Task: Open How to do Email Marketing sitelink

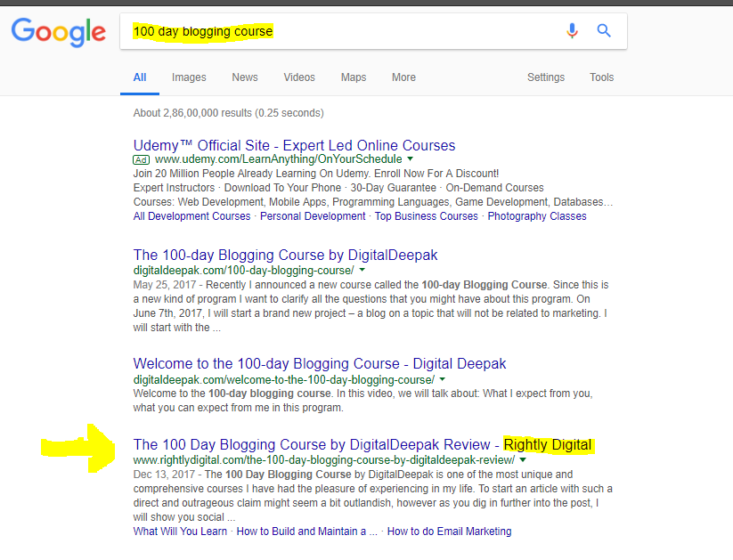Action: coord(449,532)
